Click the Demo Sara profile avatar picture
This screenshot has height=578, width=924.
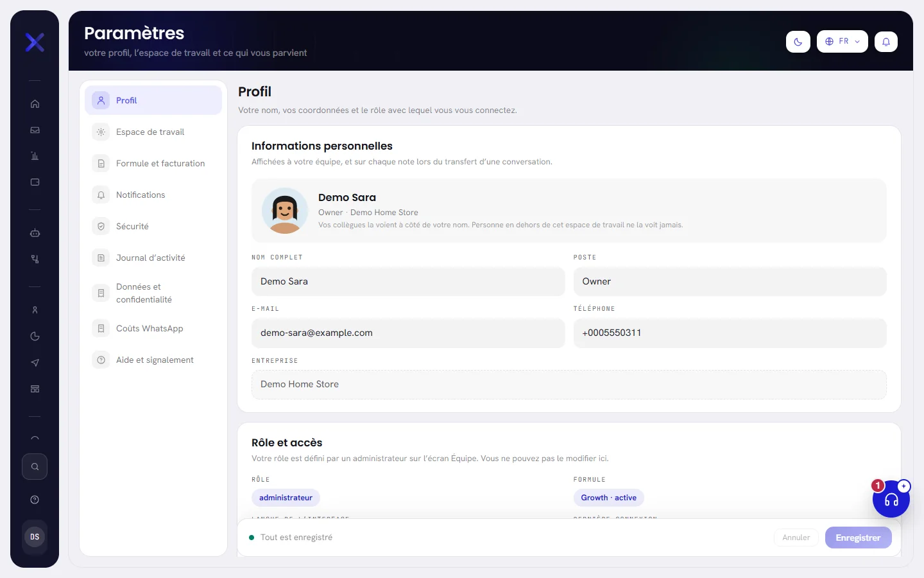285,211
